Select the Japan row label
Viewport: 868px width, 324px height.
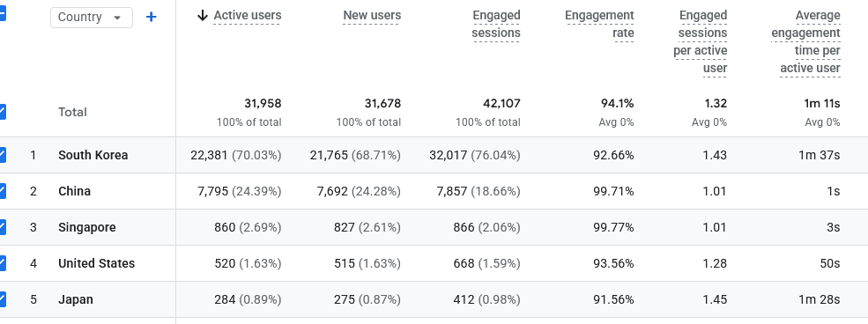[x=75, y=299]
